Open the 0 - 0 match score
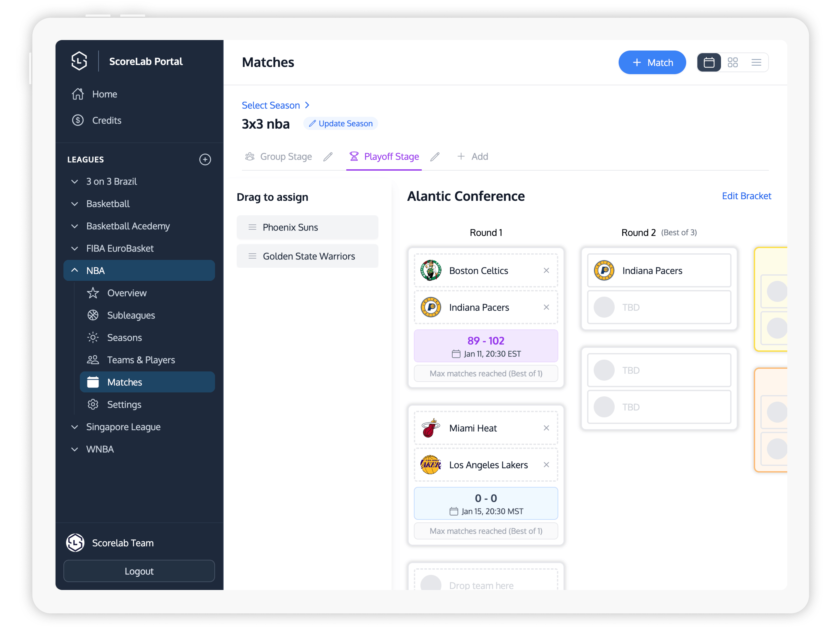 pos(486,504)
